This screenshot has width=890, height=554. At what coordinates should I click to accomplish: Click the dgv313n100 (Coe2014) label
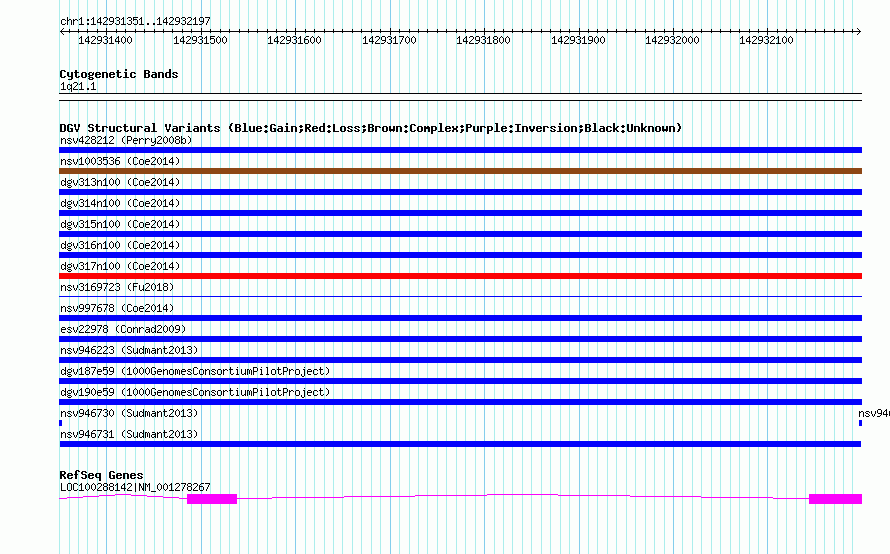coord(120,182)
